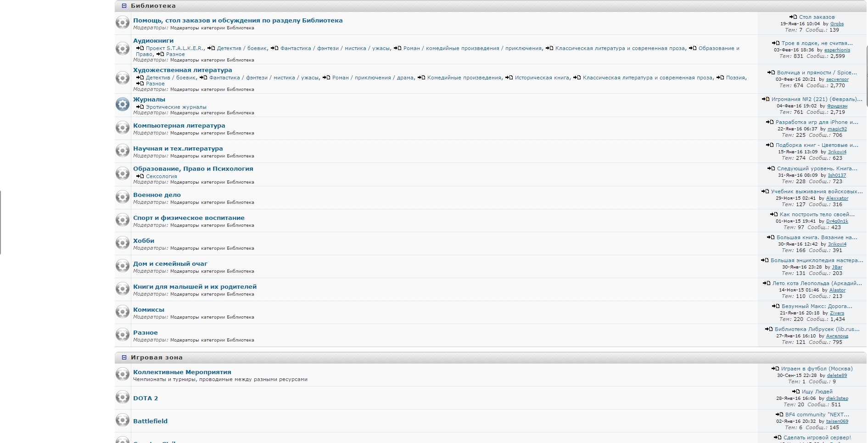The image size is (868, 443).
Task: Click go-to-post icon before Игромания №2
Action: (x=766, y=99)
